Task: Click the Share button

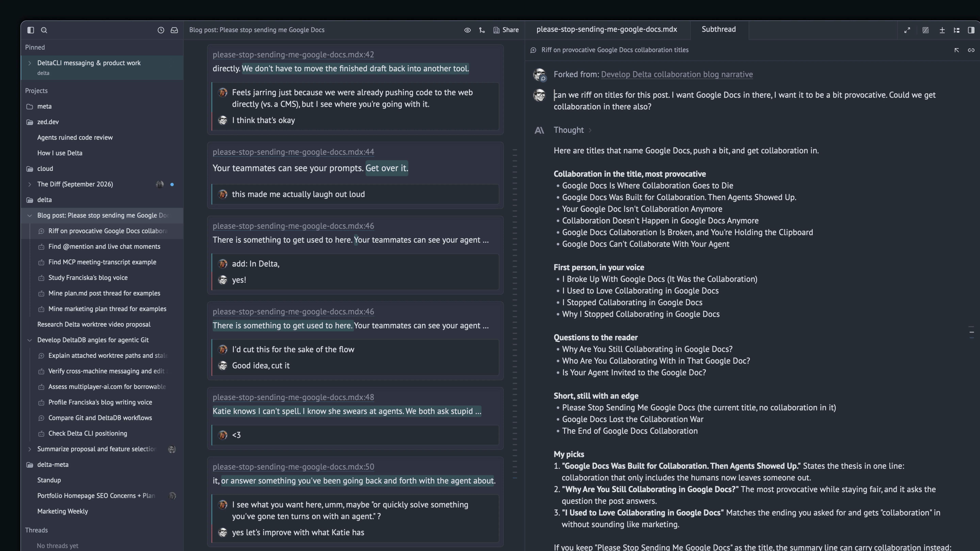Action: tap(506, 30)
